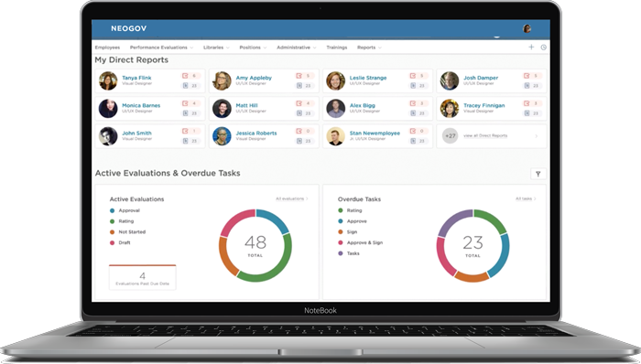Viewport: 641px width, 364px height.
Task: Click Jessica Roberts's tasks badge showing 23
Action: [x=305, y=141]
